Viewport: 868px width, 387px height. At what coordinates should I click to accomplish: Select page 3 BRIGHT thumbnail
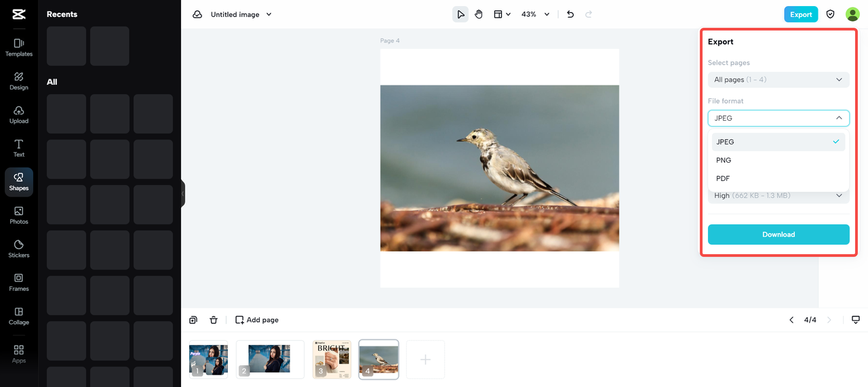pyautogui.click(x=332, y=359)
